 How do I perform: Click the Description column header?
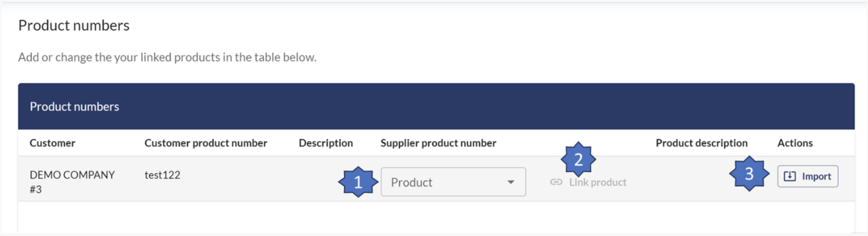click(326, 143)
